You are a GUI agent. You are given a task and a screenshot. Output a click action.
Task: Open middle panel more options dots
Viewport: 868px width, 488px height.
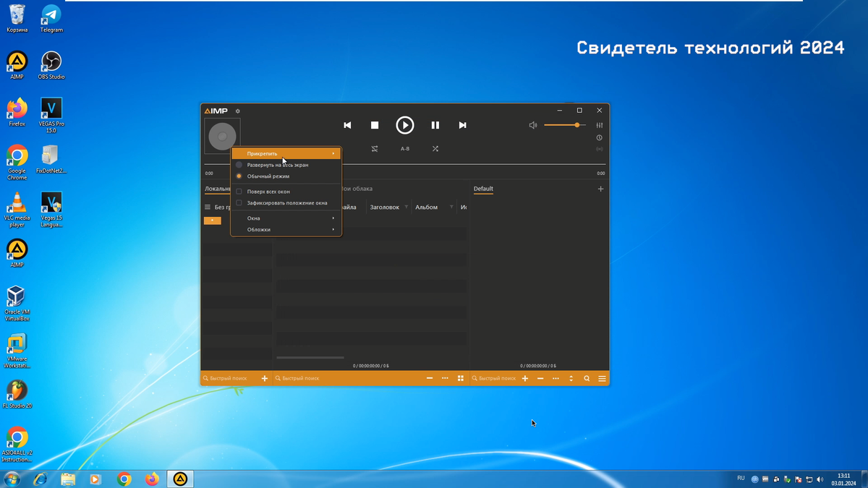coord(445,378)
